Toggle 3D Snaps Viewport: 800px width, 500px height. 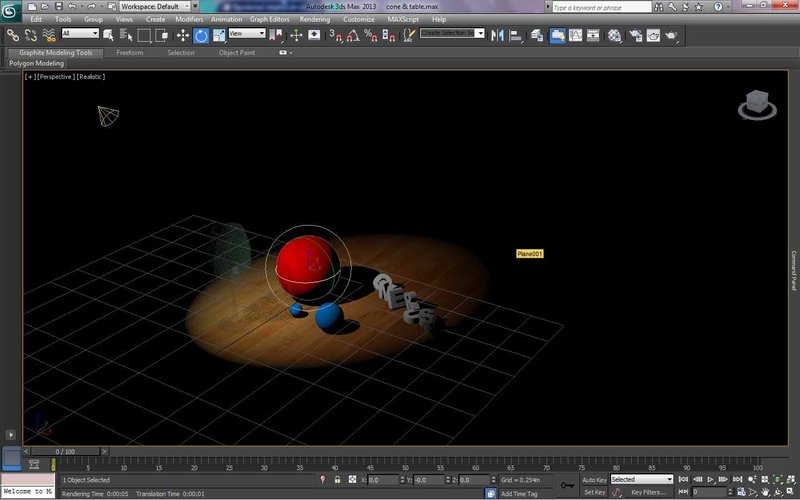point(335,35)
